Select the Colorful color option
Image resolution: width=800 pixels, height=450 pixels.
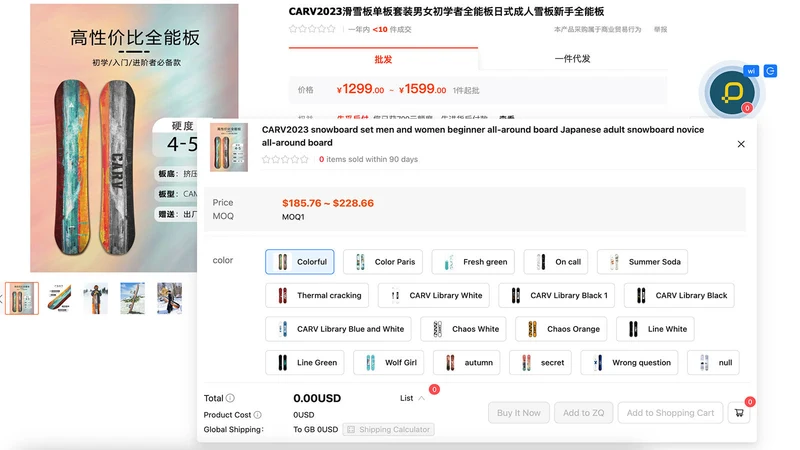point(299,262)
